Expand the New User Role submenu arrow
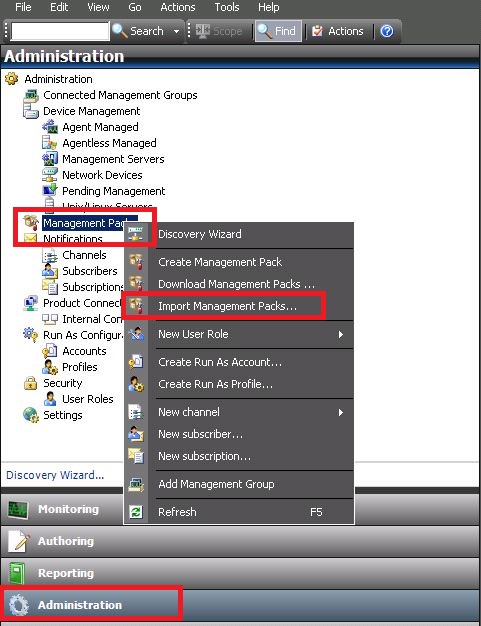The image size is (481, 626). tap(340, 334)
